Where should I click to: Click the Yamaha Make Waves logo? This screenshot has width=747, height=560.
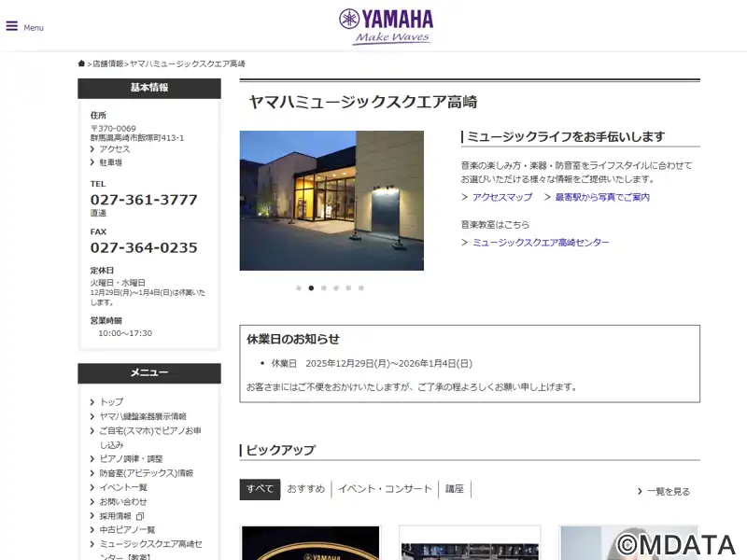387,27
